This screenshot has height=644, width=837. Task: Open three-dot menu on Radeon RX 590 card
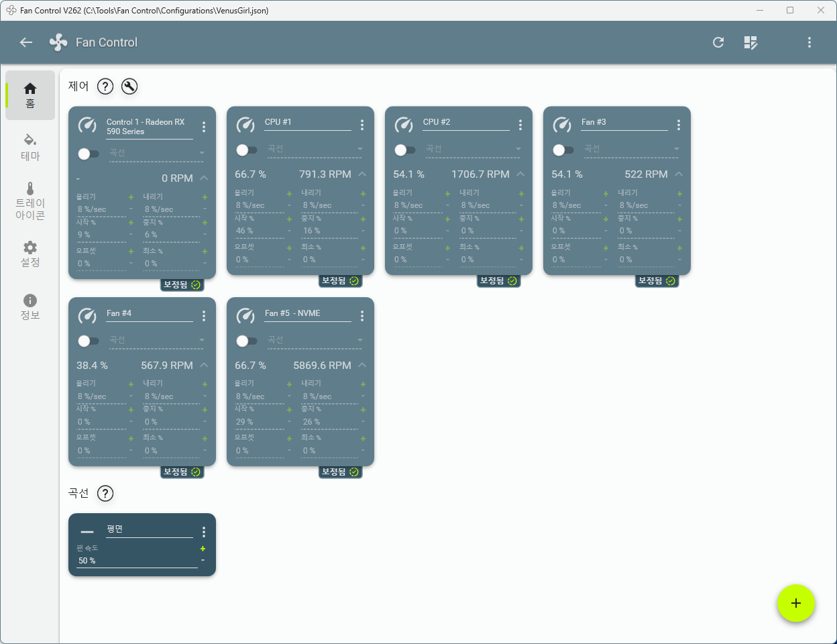pos(204,127)
